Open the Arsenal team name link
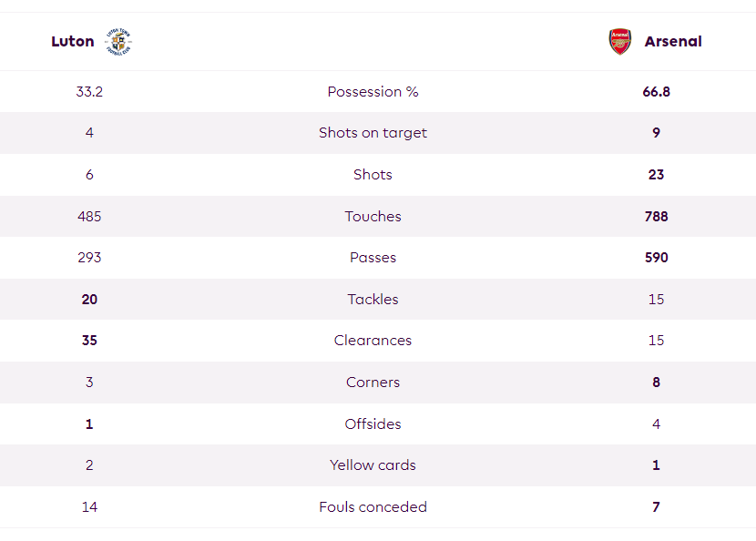The image size is (756, 541). (x=673, y=42)
